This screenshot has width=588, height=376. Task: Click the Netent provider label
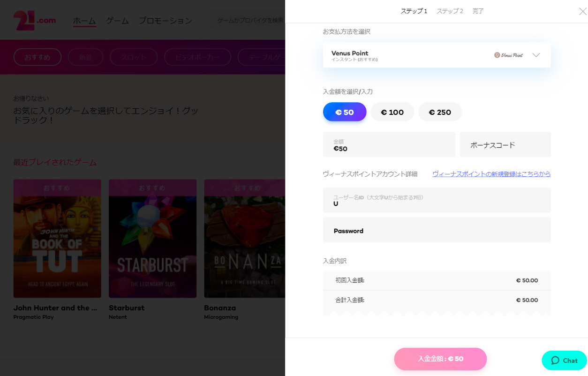(x=118, y=317)
